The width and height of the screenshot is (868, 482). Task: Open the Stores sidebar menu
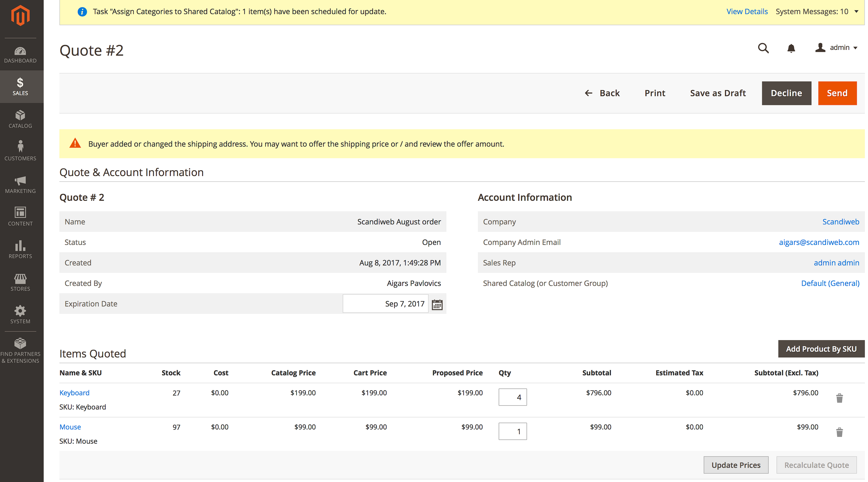click(x=20, y=282)
